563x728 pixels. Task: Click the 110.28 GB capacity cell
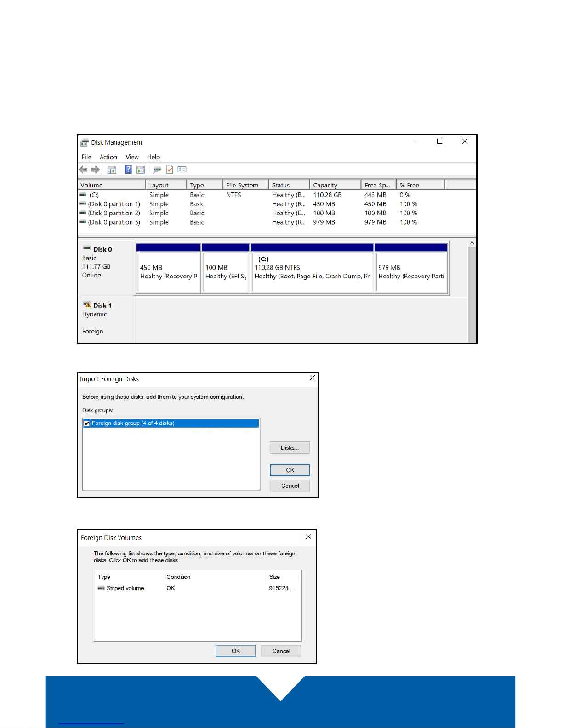tap(327, 195)
